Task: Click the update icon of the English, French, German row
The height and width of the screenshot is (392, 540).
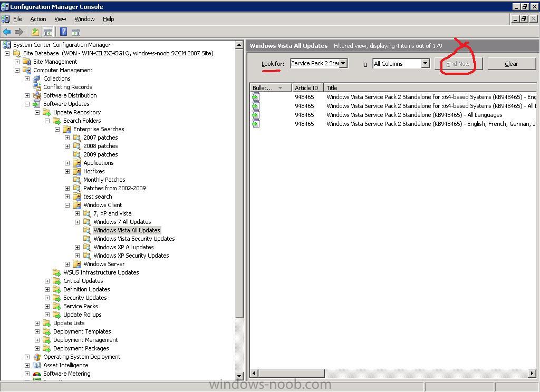Action: point(256,124)
